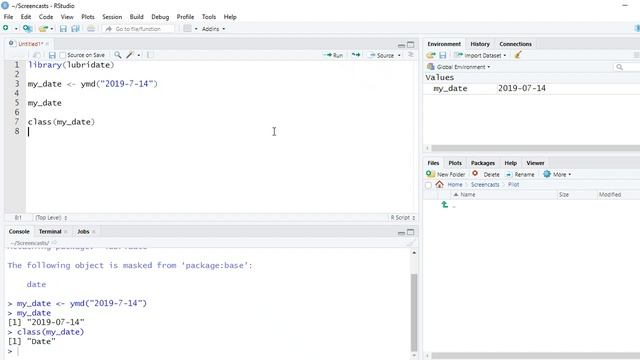This screenshot has width=640, height=360.
Task: Open the Source options dropdown arrow
Action: (x=399, y=55)
